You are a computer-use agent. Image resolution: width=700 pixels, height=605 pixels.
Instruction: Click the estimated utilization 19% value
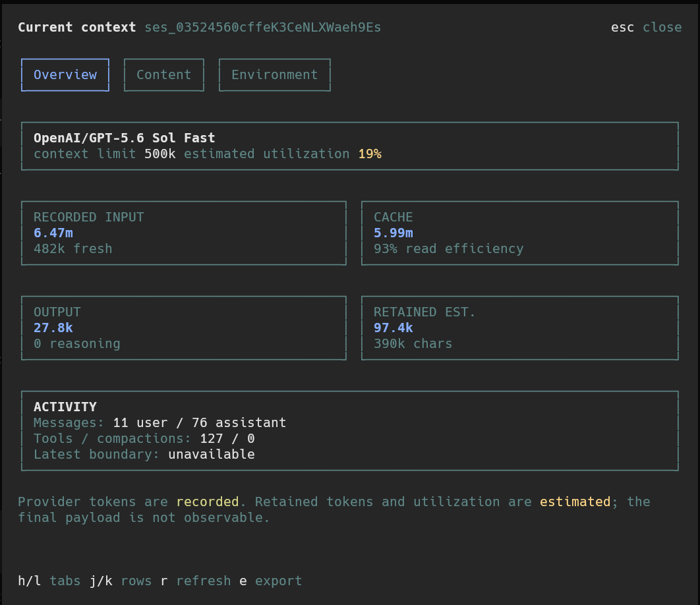(x=370, y=154)
